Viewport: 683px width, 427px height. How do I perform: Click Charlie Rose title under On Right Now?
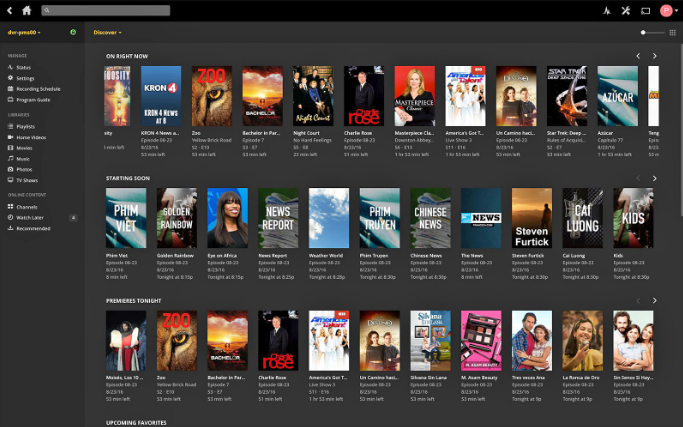pyautogui.click(x=358, y=133)
